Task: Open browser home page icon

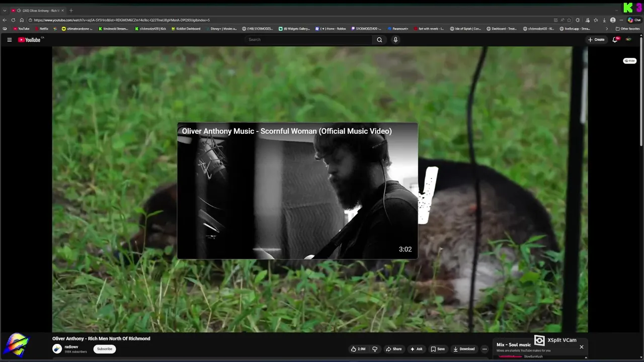Action: [x=22, y=20]
